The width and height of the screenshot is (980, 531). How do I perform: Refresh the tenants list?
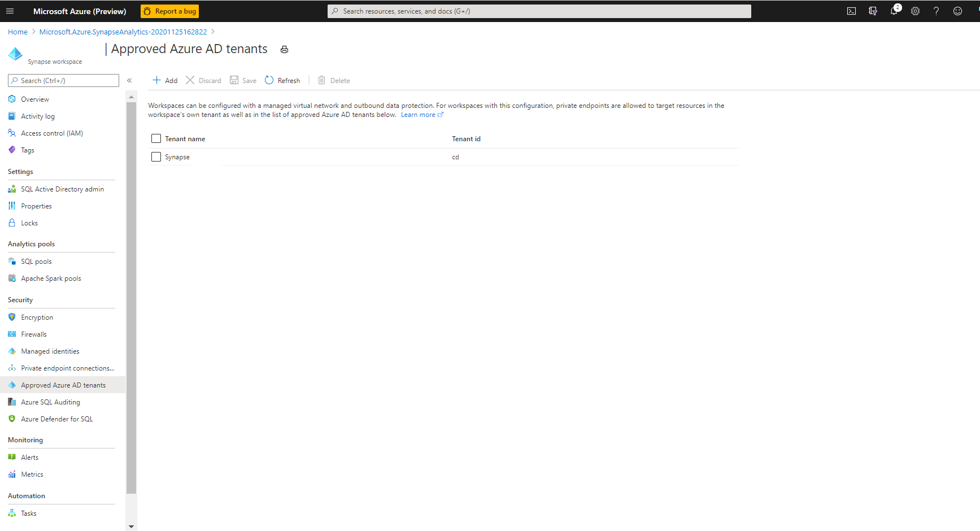[282, 80]
